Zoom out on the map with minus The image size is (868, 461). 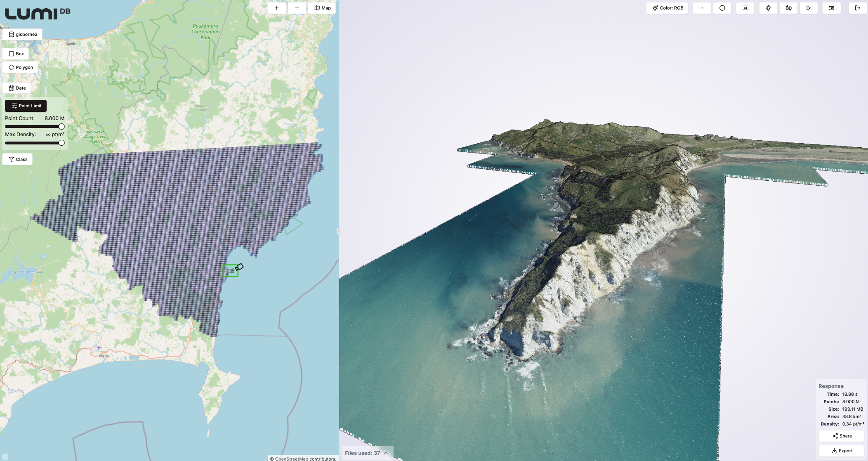297,8
